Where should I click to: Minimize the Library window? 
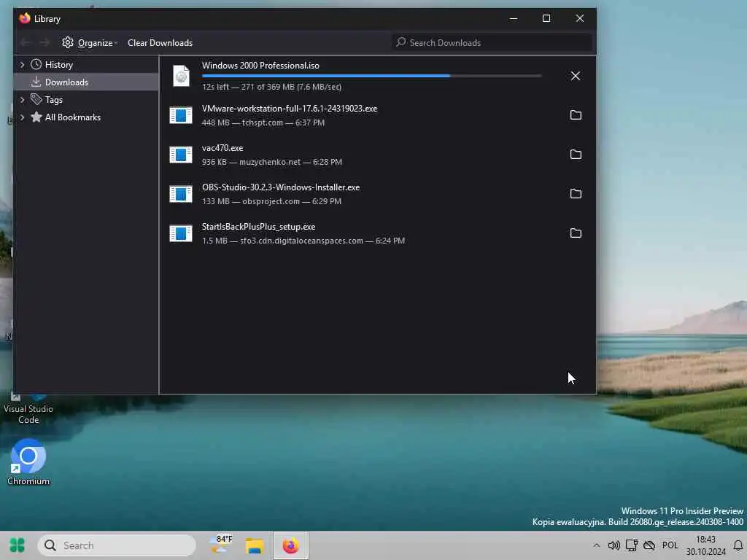(x=513, y=18)
